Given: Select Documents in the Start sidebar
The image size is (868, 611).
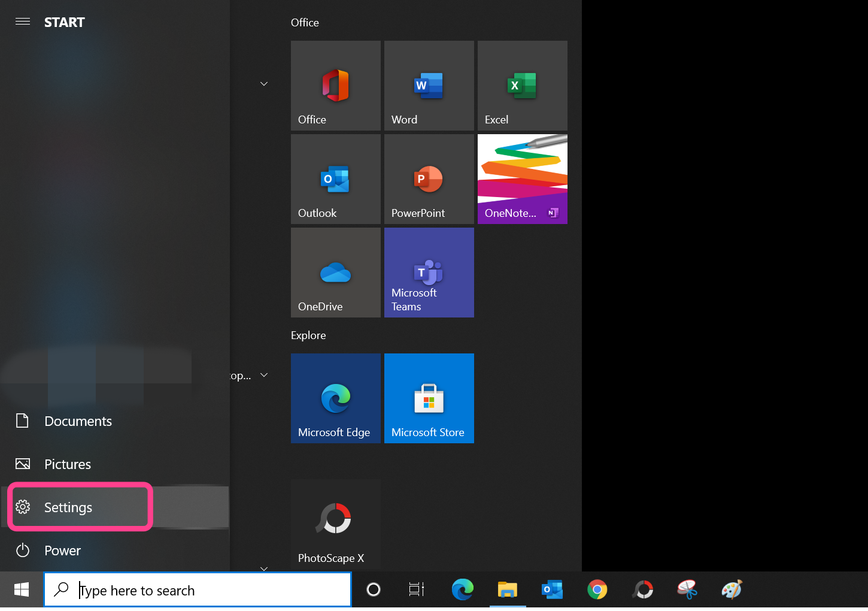Looking at the screenshot, I should click(78, 421).
